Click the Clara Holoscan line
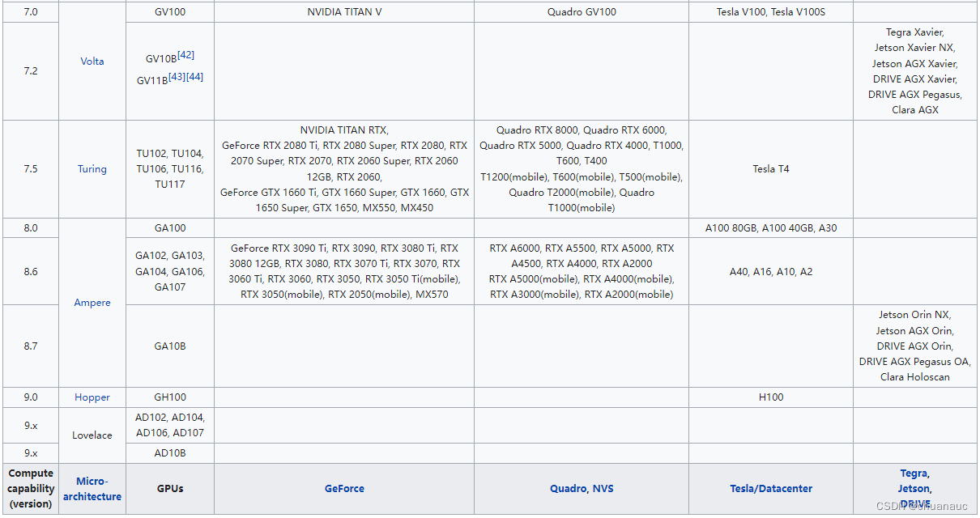Image resolution: width=980 pixels, height=518 pixels. click(914, 377)
